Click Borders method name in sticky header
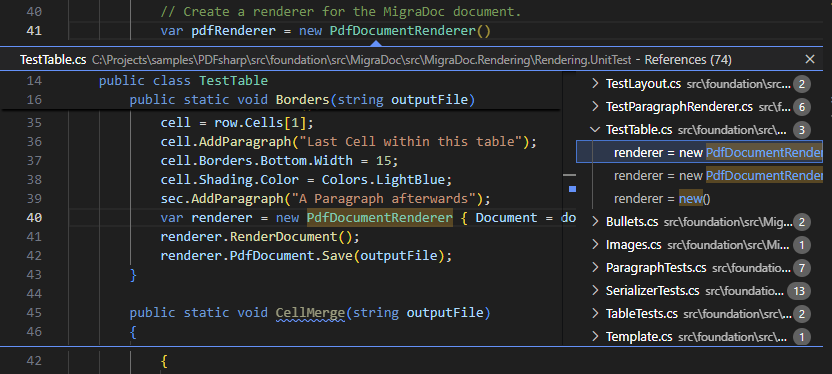832x374 pixels. [302, 100]
